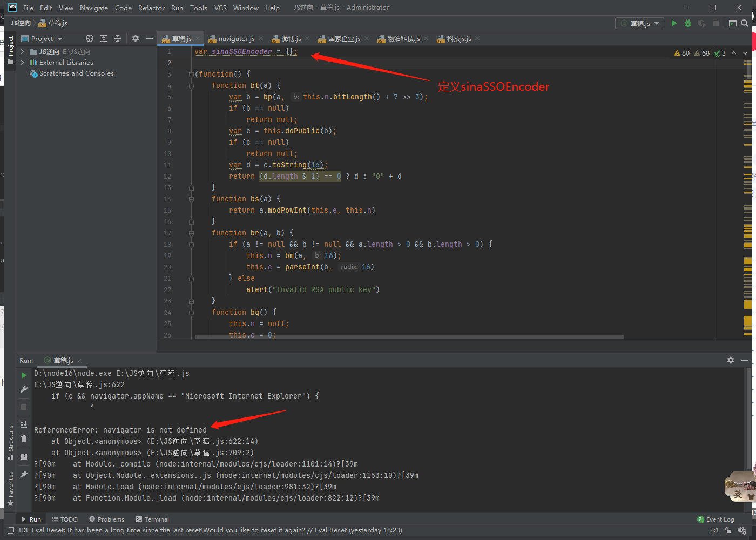Toggle fold at (function() line 3
This screenshot has height=540, width=756.
point(191,74)
